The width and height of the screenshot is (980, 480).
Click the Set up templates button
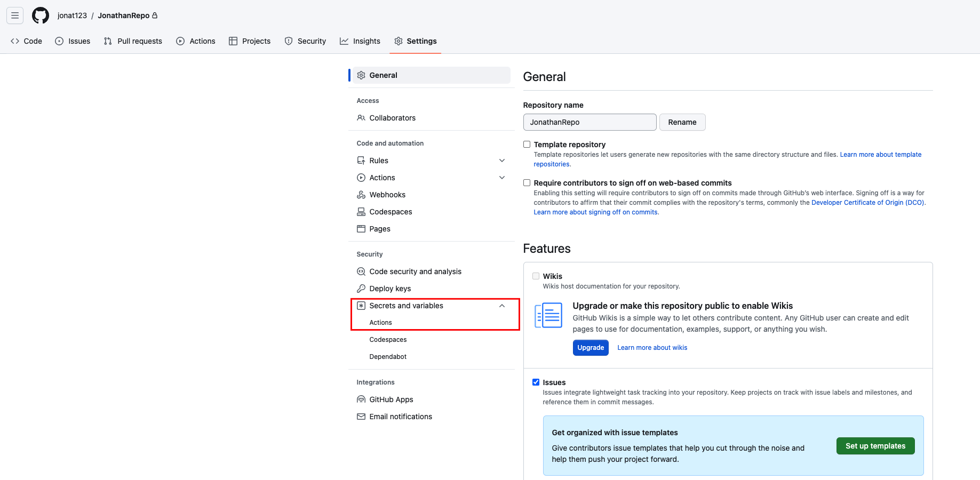875,446
